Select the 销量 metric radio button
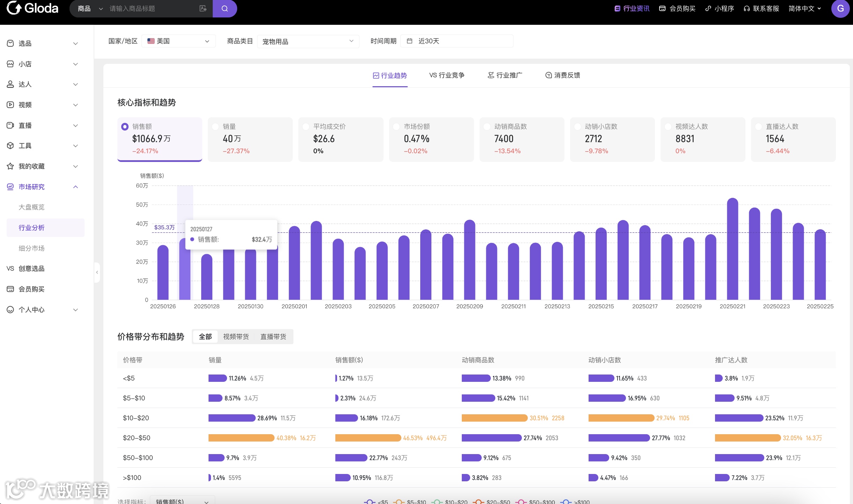The image size is (853, 504). click(216, 127)
